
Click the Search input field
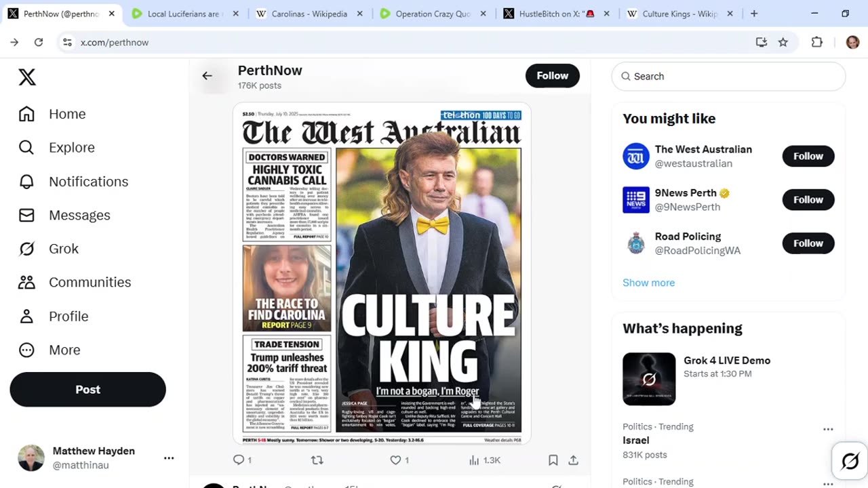coord(728,77)
